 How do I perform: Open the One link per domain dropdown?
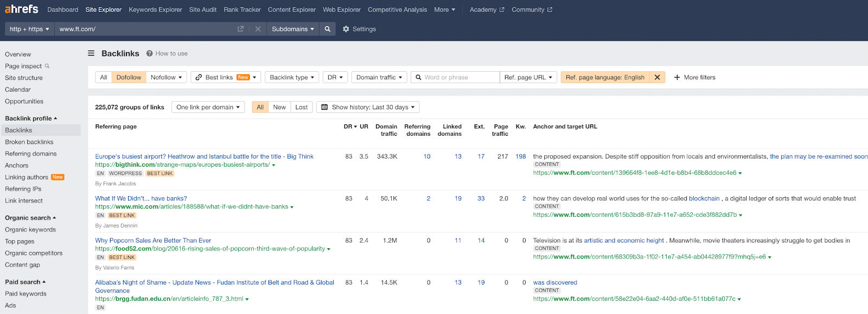tap(208, 107)
